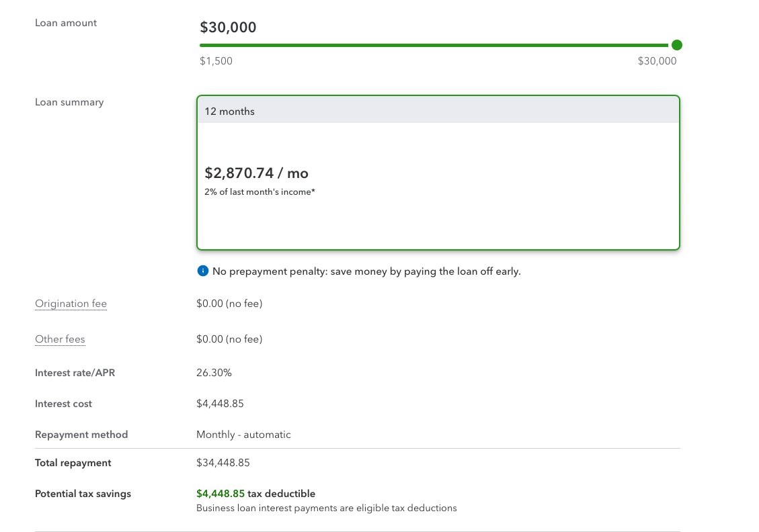Click the loan amount slider handle
759x532 pixels.
tap(677, 45)
